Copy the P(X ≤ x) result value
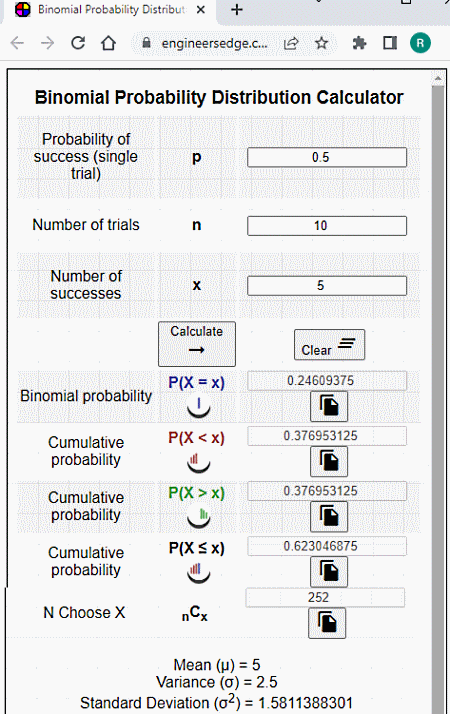 (x=329, y=571)
